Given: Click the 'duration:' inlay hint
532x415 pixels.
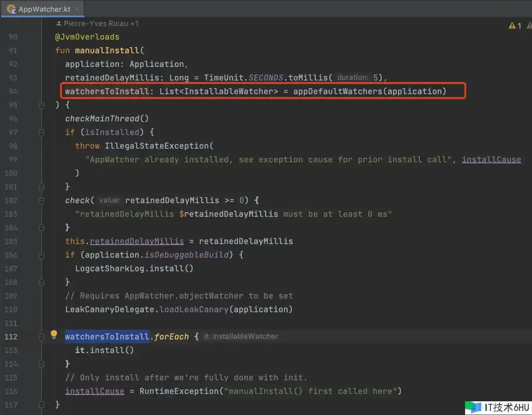Looking at the screenshot, I should click(352, 78).
